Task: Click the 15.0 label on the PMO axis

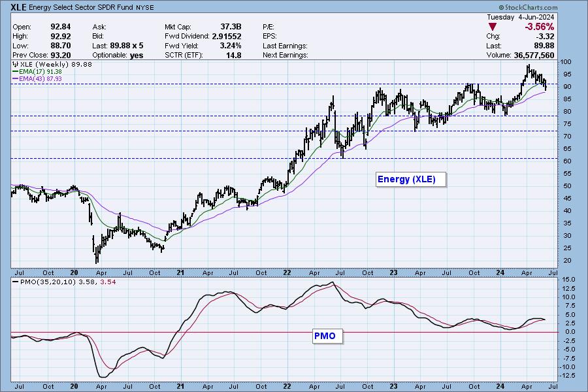Action: click(568, 280)
